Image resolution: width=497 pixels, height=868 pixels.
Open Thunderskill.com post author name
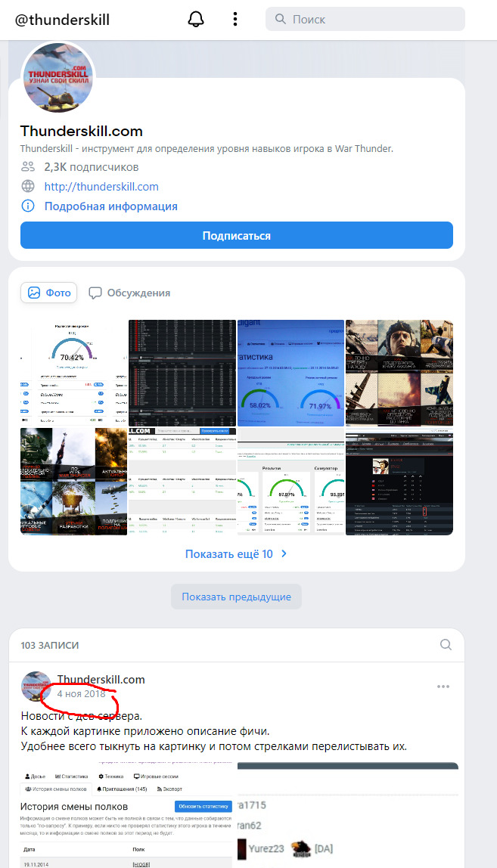[101, 679]
